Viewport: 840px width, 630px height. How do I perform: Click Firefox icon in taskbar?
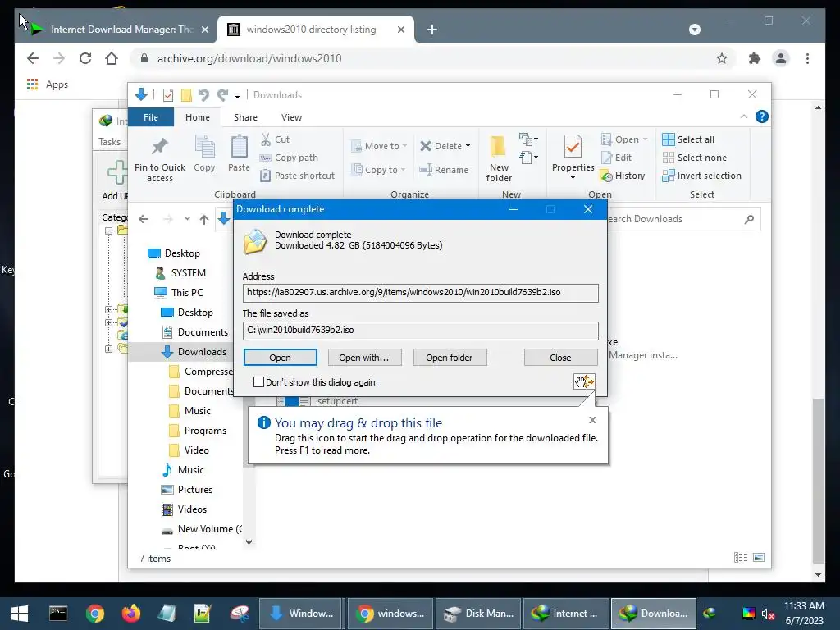pos(130,614)
